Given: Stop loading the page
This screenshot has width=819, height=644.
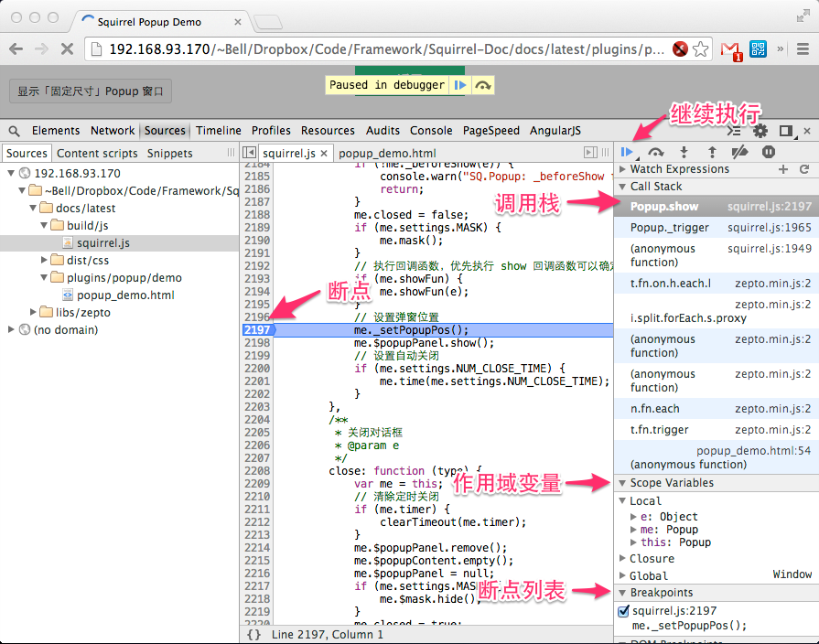Looking at the screenshot, I should click(x=67, y=49).
